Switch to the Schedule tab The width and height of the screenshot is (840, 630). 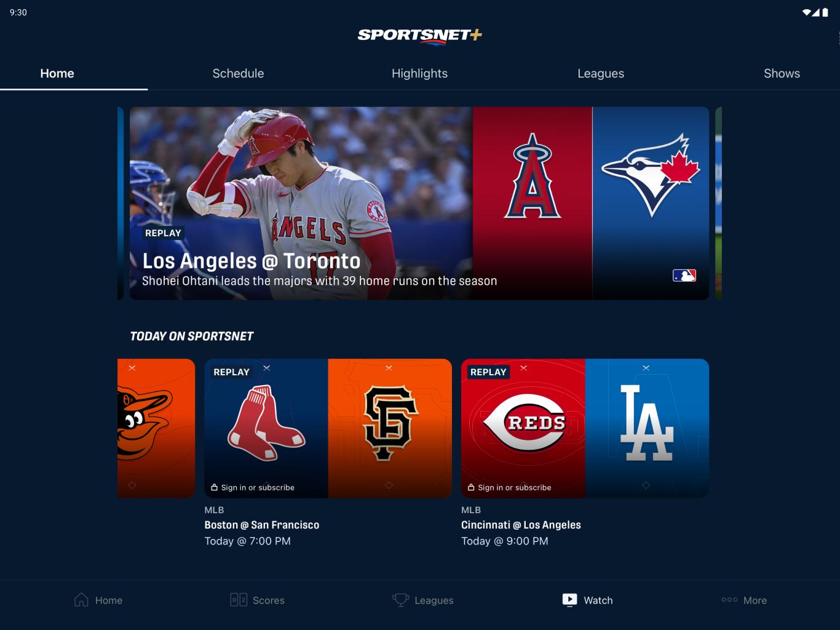238,73
